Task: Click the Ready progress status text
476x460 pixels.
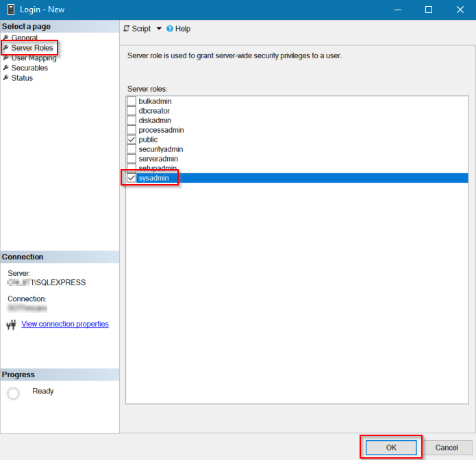Action: coord(42,391)
